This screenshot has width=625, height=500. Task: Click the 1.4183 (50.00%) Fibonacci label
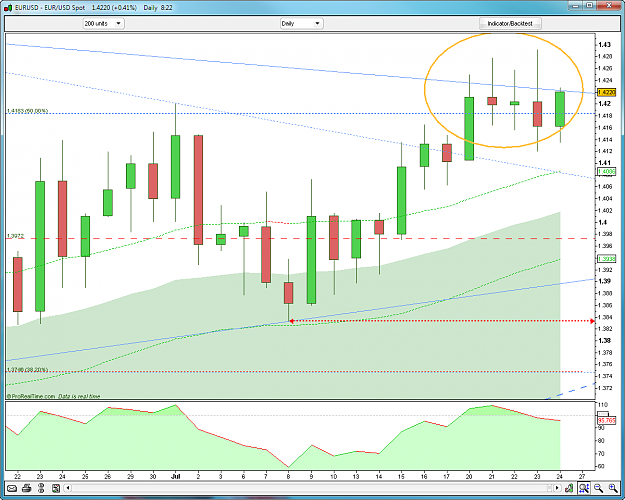click(28, 110)
